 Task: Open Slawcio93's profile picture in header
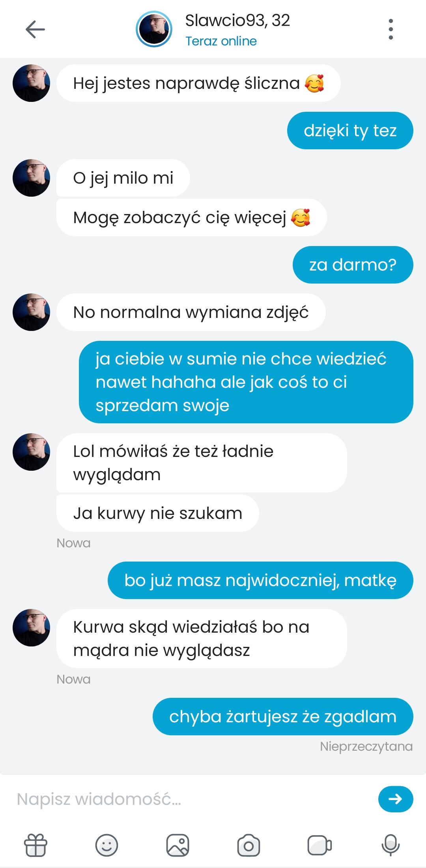click(x=154, y=29)
